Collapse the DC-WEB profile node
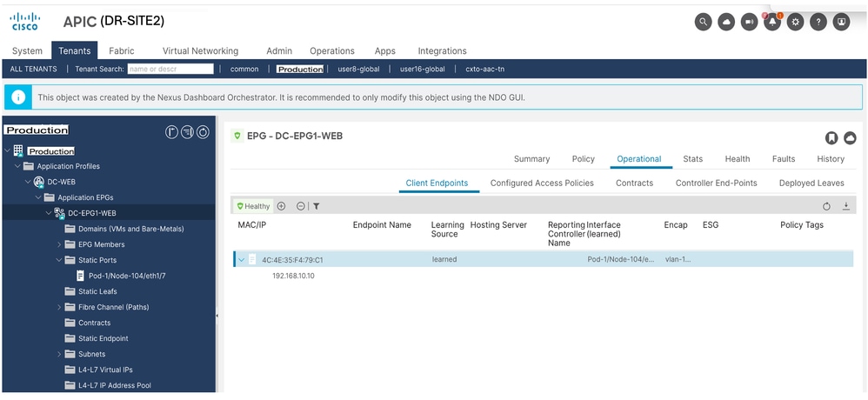 pyautogui.click(x=28, y=182)
